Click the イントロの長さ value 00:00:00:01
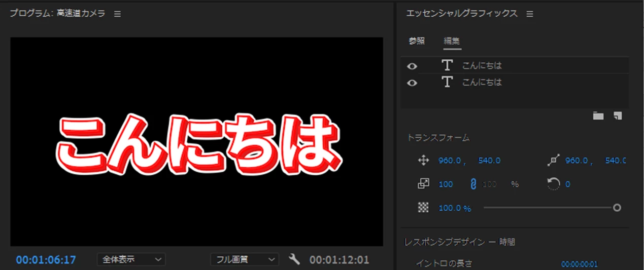The width and height of the screenshot is (644, 270). click(579, 264)
